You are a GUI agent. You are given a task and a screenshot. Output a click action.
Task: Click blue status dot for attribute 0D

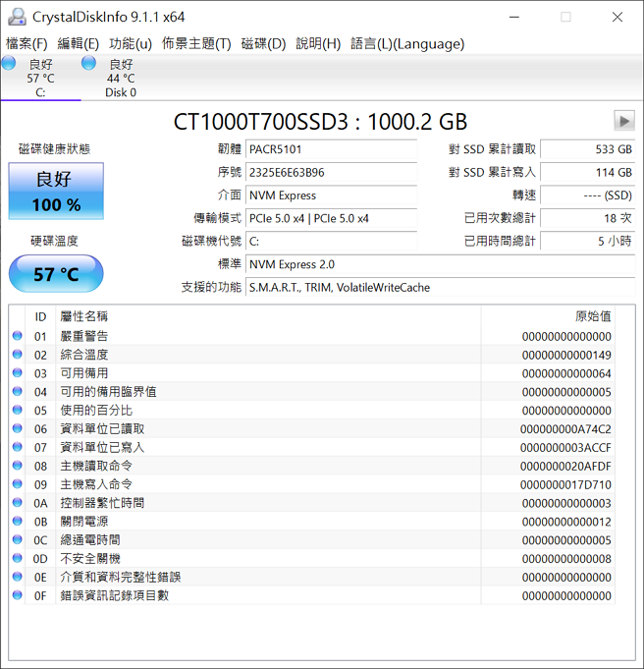click(18, 558)
